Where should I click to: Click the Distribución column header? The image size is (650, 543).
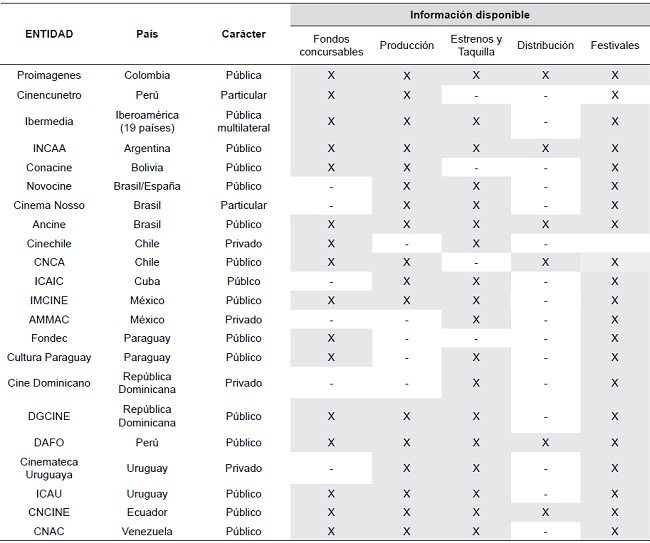point(545,45)
